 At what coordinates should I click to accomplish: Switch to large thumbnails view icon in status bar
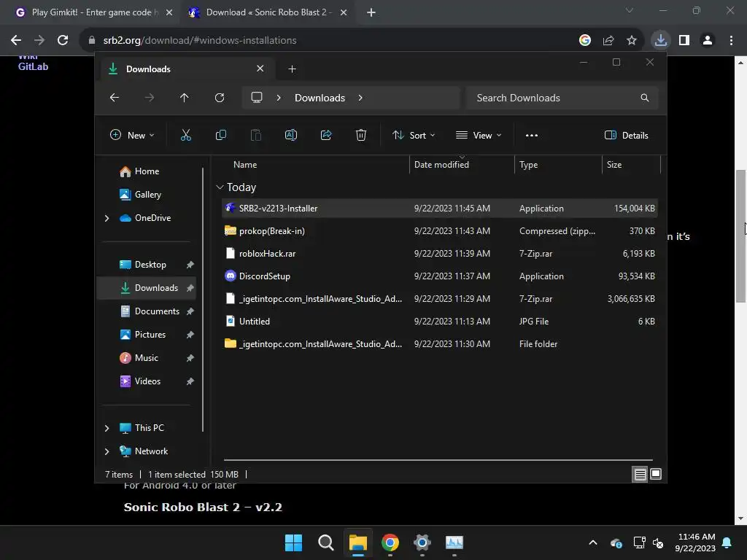[656, 474]
